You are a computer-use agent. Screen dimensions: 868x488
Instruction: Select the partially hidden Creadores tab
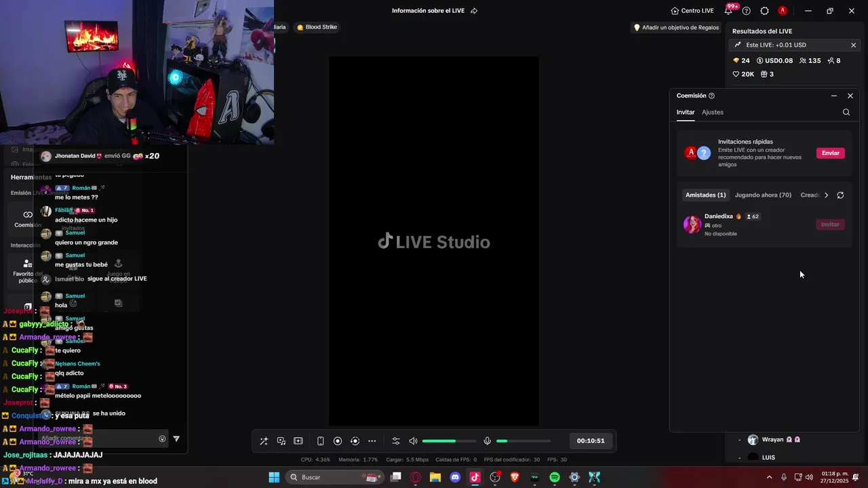tap(810, 195)
